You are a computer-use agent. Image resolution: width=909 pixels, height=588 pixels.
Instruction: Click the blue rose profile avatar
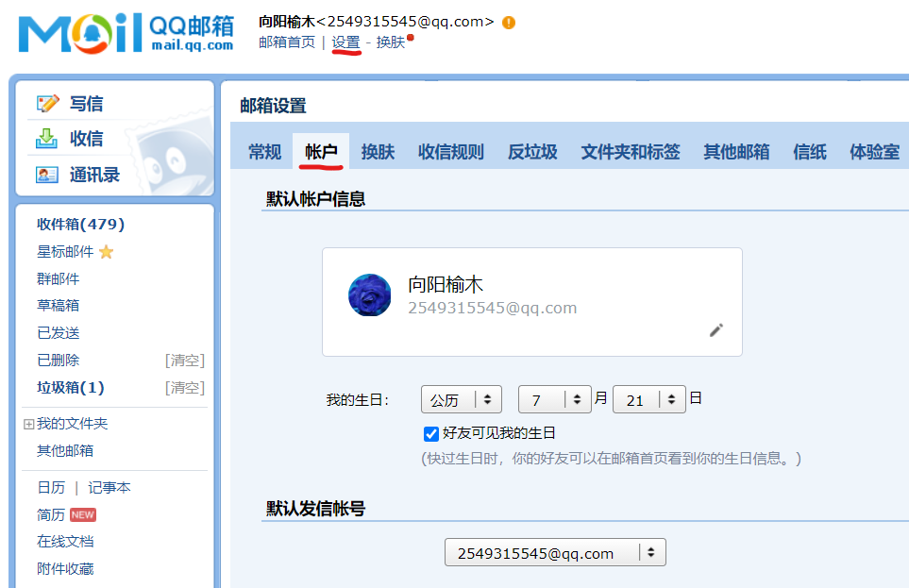(x=370, y=295)
